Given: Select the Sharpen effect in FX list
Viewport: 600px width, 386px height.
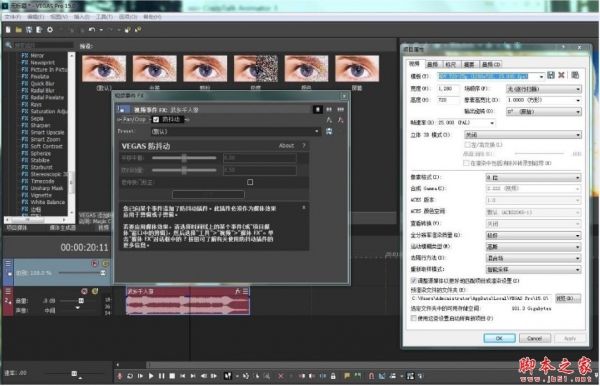Looking at the screenshot, I should pyautogui.click(x=40, y=125).
